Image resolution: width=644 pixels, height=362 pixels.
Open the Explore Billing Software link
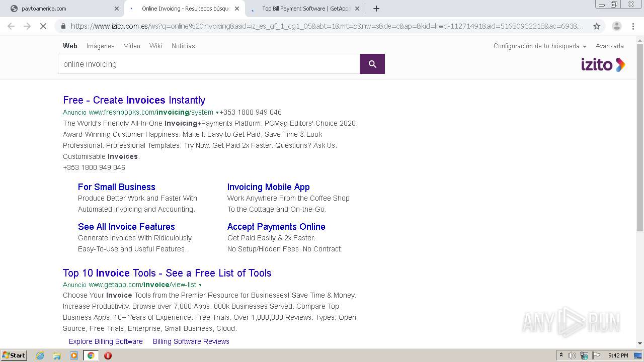pos(106,341)
